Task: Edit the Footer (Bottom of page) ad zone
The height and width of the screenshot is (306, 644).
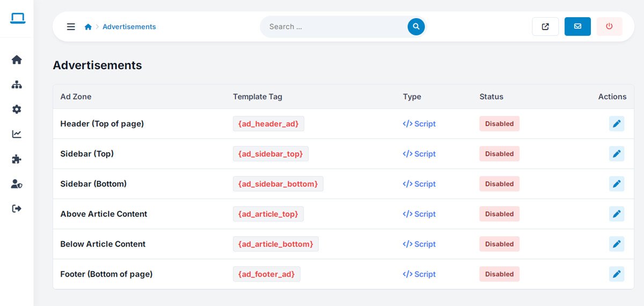Action: coord(617,274)
